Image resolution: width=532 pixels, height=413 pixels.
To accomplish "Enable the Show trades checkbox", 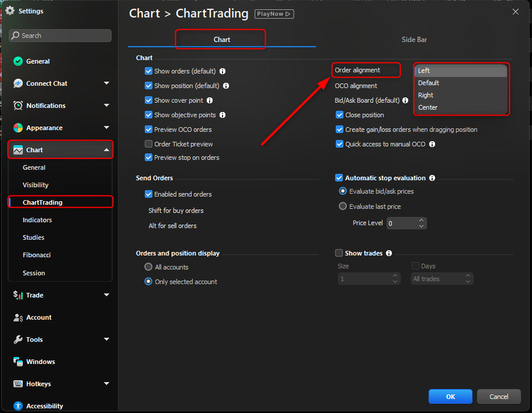I will point(339,253).
